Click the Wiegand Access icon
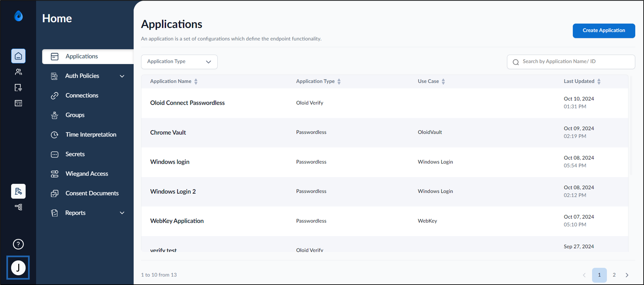 55,174
